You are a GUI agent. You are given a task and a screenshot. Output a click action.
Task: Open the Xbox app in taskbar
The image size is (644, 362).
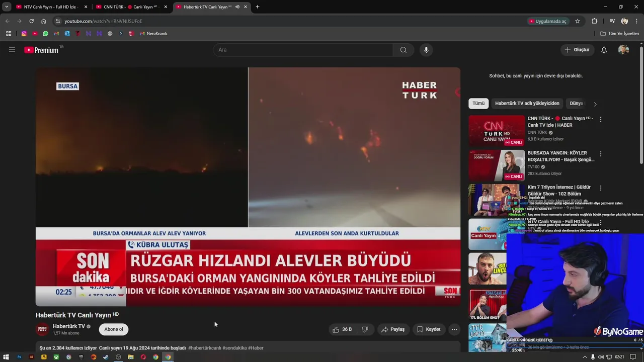click(x=56, y=357)
